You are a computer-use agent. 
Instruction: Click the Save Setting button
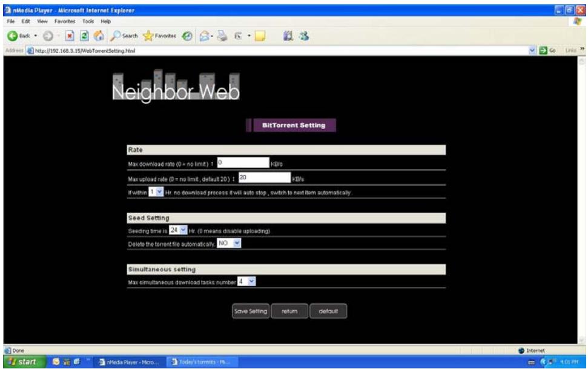[x=251, y=311]
